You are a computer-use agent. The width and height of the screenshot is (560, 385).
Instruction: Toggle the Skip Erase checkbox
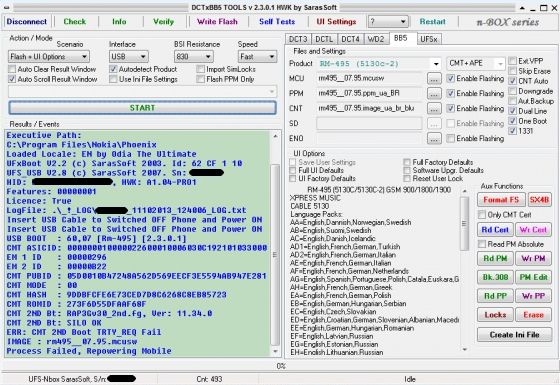point(513,71)
